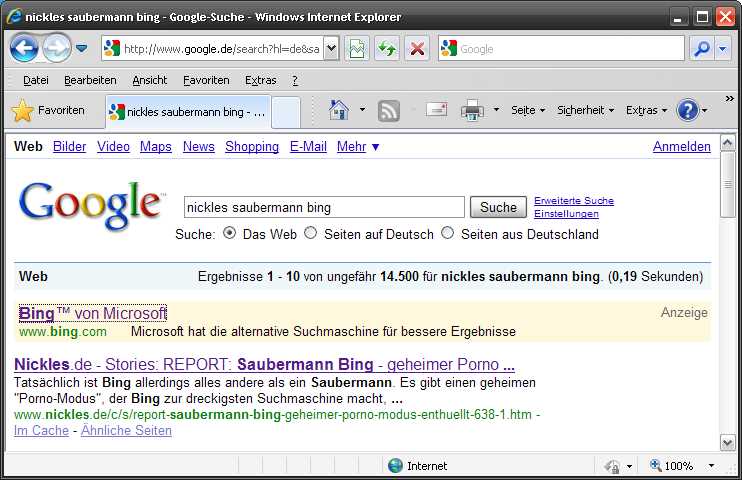Click the Internet zone globe icon
742x480 pixels.
point(395,466)
